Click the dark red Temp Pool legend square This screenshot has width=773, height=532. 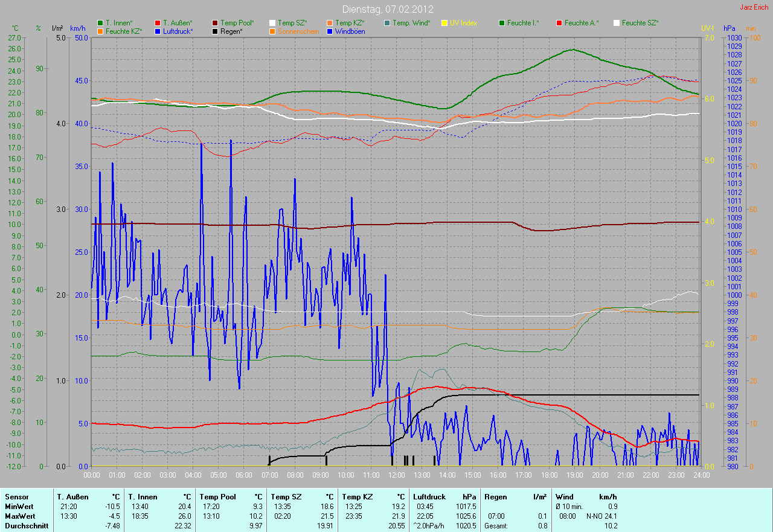point(215,23)
